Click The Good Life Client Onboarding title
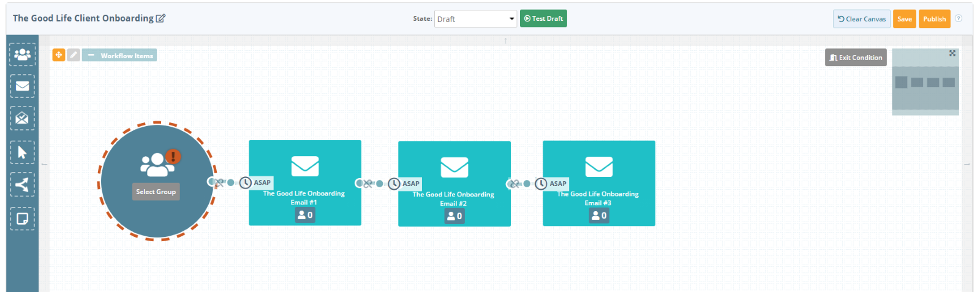This screenshot has height=292, width=980. [x=83, y=18]
